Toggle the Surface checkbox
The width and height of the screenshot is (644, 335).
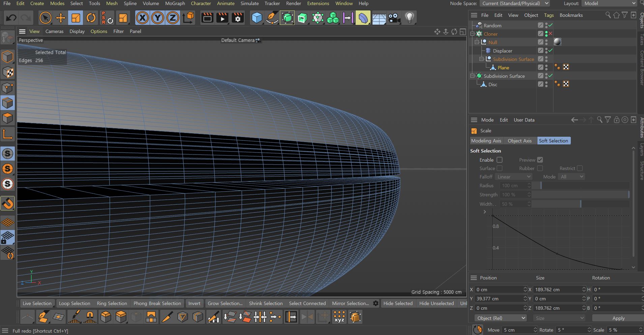pos(499,168)
